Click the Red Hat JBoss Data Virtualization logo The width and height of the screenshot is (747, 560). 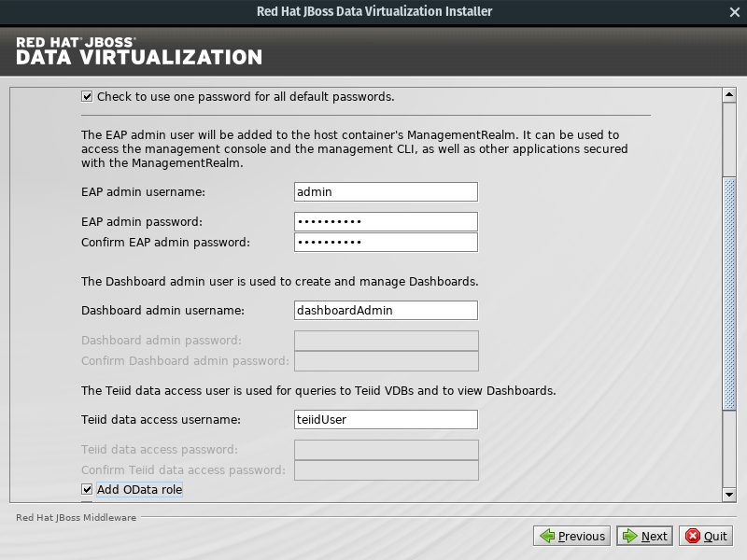[139, 51]
